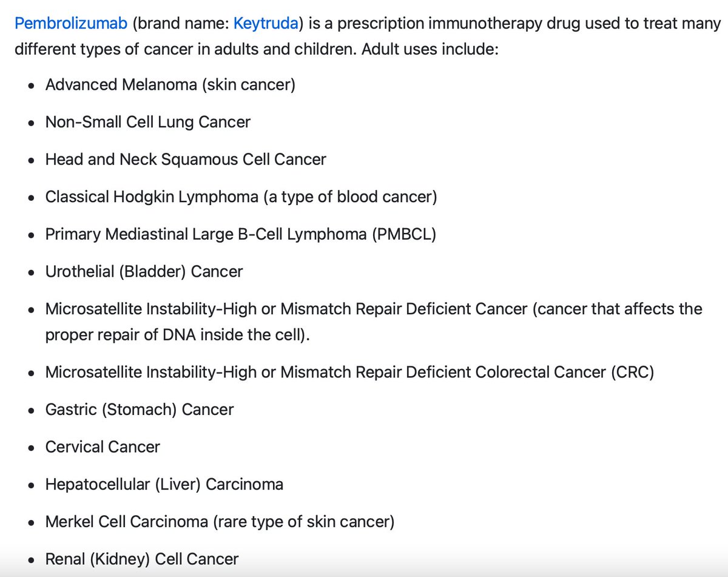Open the Pembrolizumab link
Viewport: 728px width, 577px height.
71,24
